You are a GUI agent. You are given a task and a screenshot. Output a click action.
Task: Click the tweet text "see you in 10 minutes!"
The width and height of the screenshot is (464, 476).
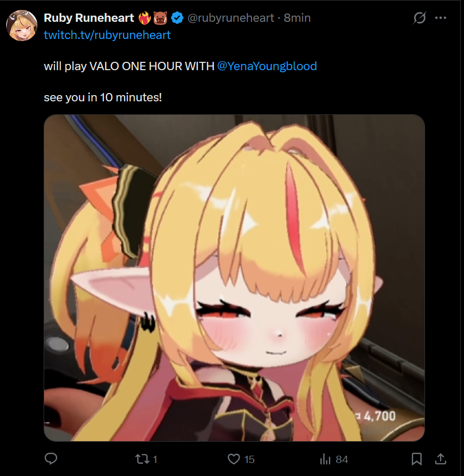pyautogui.click(x=102, y=98)
